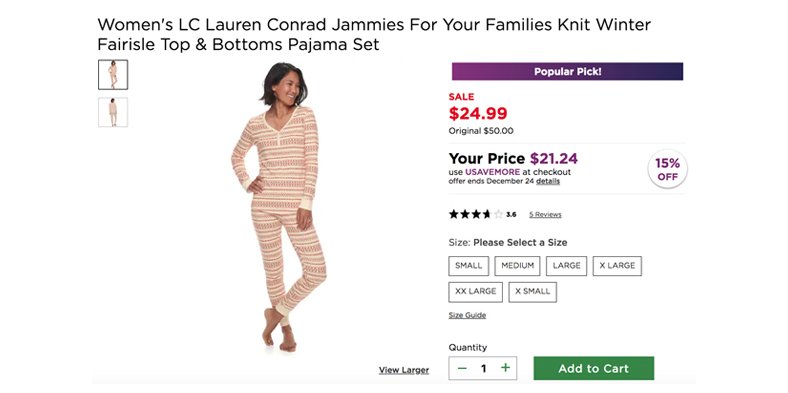Viewport: 788px width, 393px height.
Task: Open the Size Guide link
Action: [467, 315]
